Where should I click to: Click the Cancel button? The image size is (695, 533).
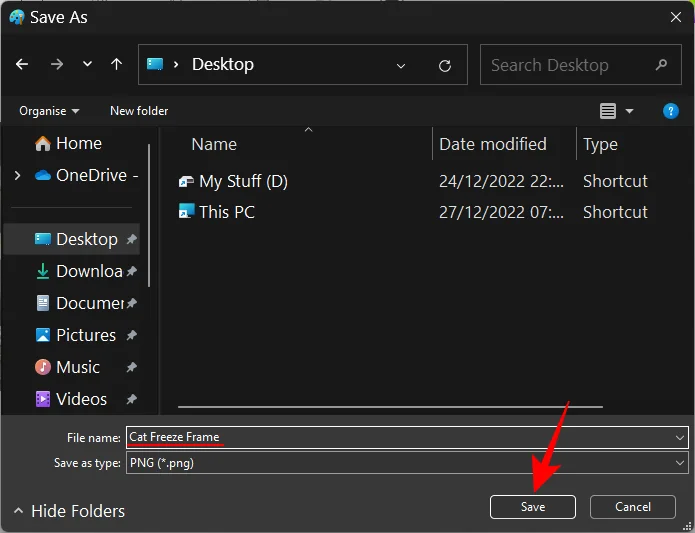coord(632,507)
